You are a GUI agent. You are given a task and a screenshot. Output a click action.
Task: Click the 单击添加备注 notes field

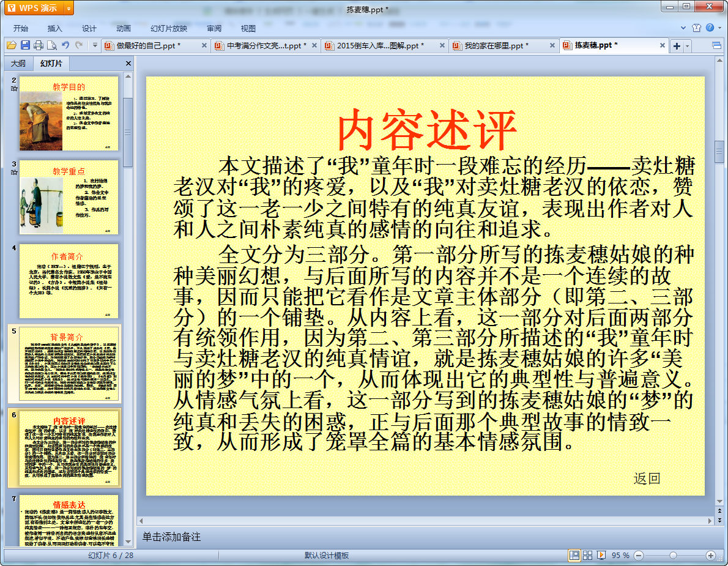[x=171, y=537]
